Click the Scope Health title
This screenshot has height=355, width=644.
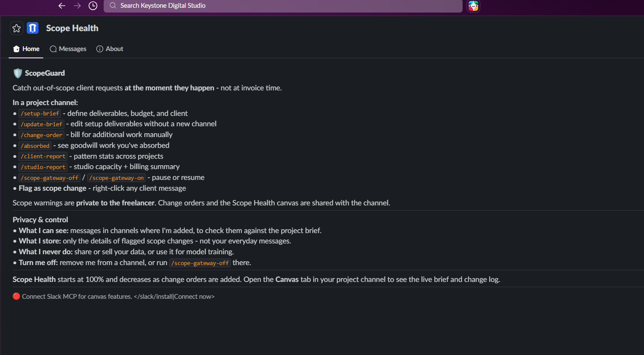coord(72,28)
